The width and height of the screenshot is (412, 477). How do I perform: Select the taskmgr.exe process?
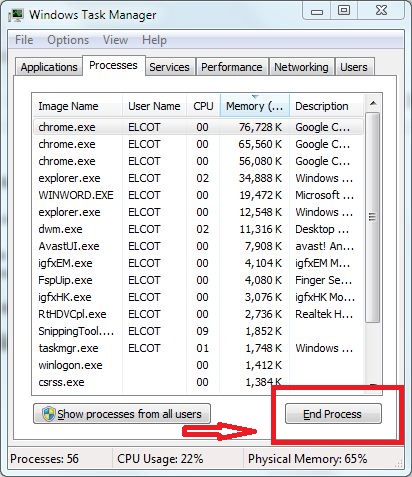[x=198, y=348]
